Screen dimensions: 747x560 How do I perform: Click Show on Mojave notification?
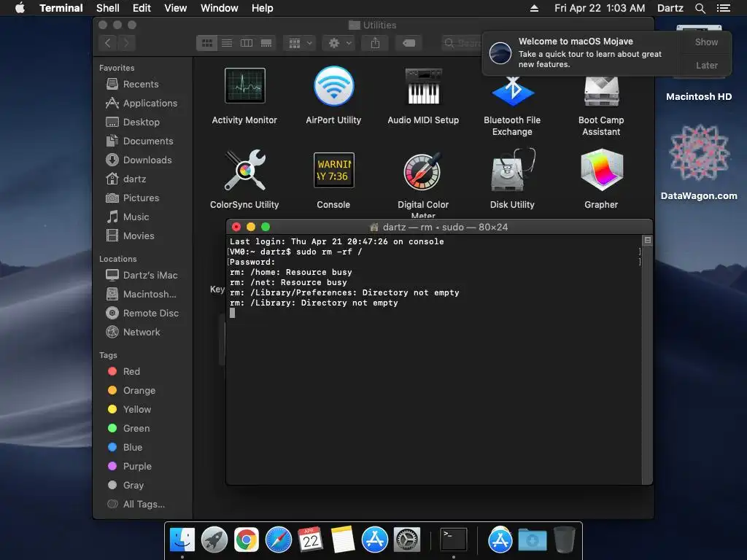[706, 42]
